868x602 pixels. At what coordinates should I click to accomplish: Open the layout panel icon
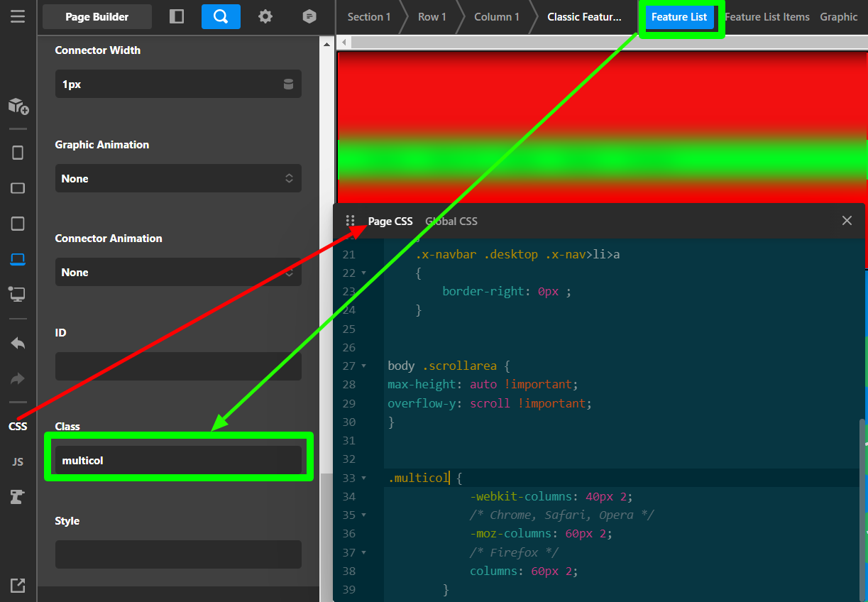tap(177, 16)
